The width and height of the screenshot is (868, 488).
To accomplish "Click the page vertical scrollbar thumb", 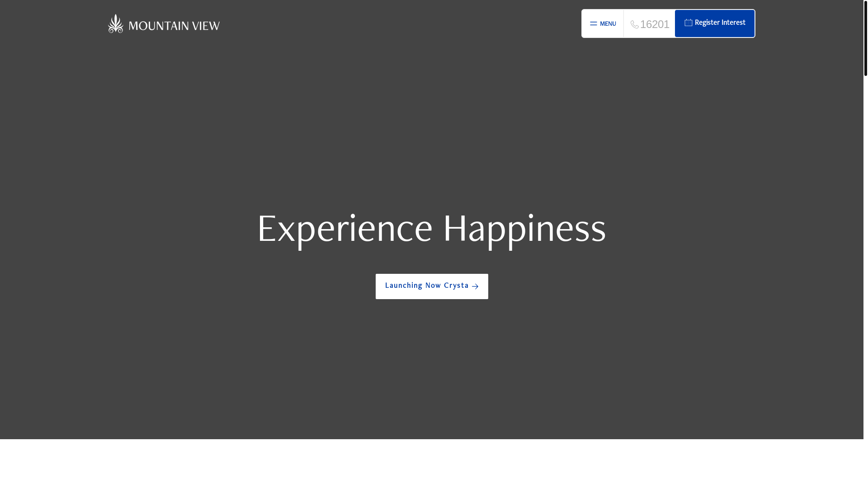I will coord(865,38).
